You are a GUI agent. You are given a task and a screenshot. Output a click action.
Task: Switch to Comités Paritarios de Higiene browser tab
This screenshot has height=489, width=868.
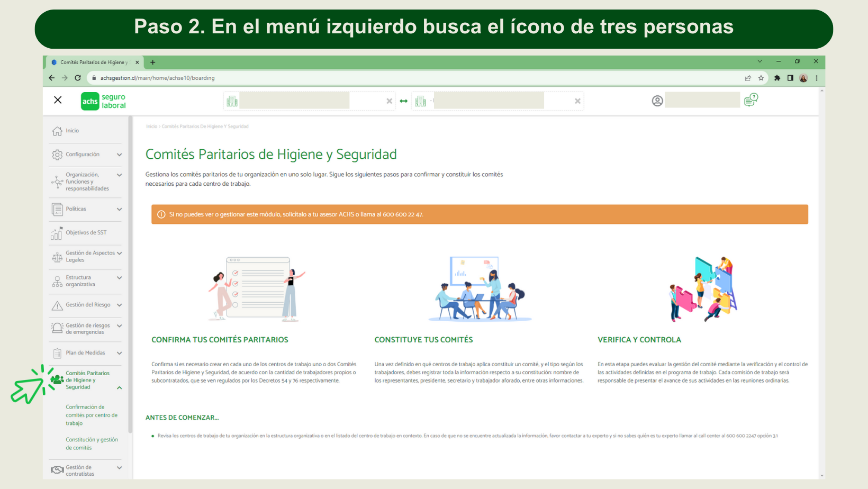[x=94, y=62]
